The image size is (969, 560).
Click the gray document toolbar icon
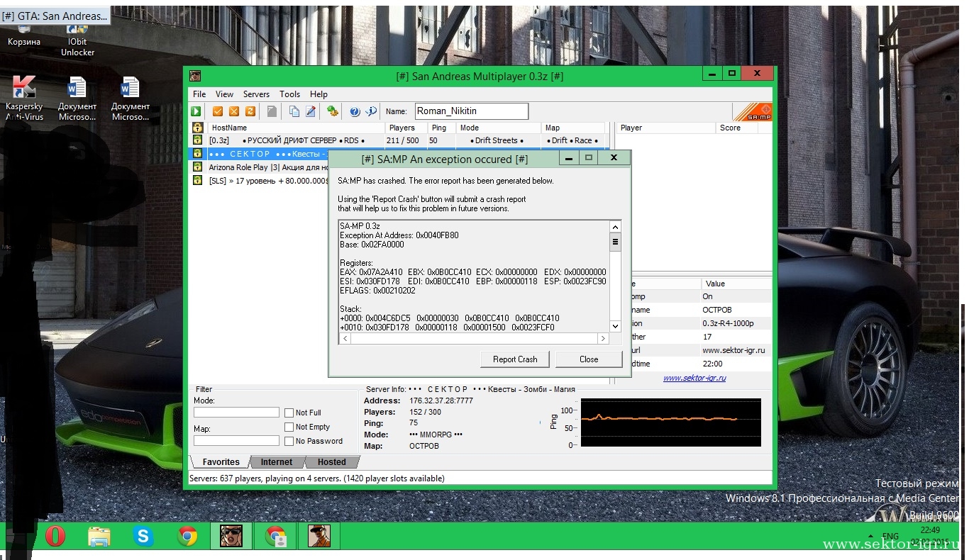point(272,111)
